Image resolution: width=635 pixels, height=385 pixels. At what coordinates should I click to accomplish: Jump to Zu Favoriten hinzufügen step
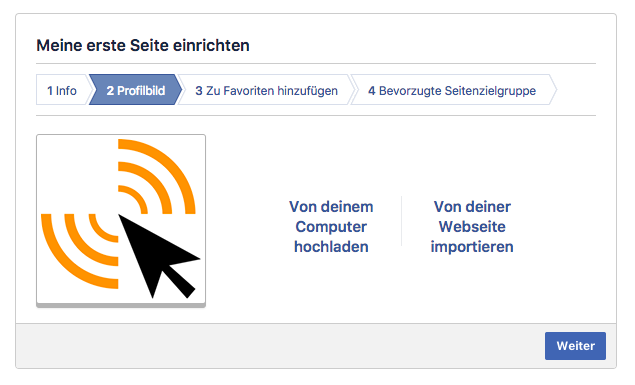[x=266, y=90]
